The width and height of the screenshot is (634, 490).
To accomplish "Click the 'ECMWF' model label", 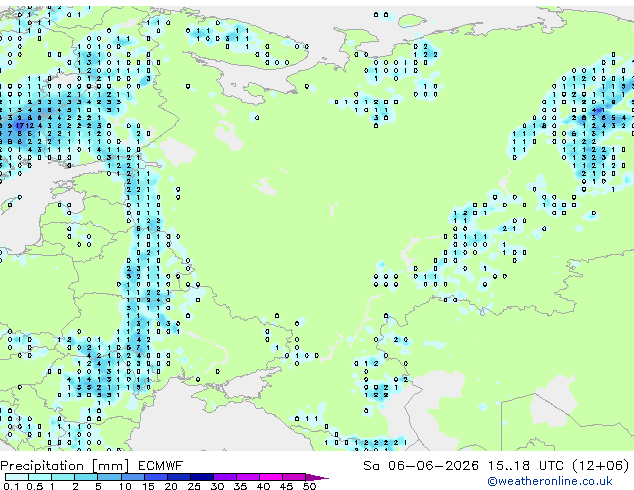I will [x=161, y=466].
